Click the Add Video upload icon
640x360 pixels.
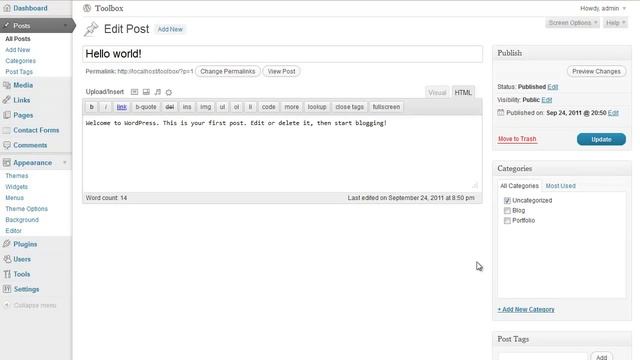pos(146,92)
